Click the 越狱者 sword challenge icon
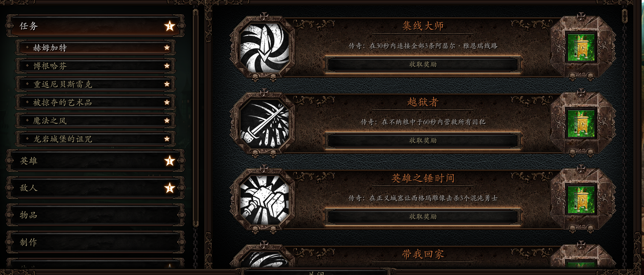The width and height of the screenshot is (644, 275). [x=264, y=124]
